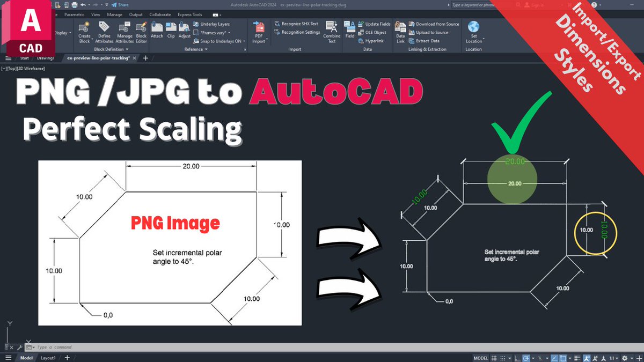Click the Set Location globe icon
Image resolution: width=644 pixels, height=362 pixels.
point(473,26)
